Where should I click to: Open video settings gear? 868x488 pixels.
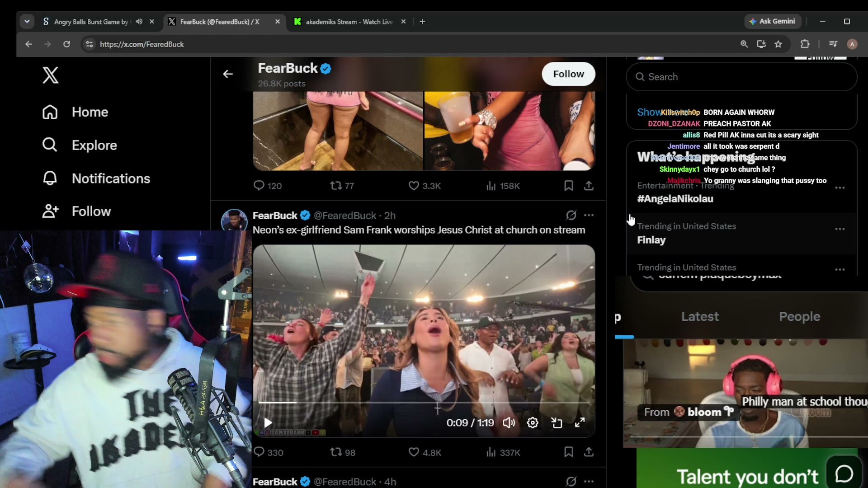click(x=533, y=423)
